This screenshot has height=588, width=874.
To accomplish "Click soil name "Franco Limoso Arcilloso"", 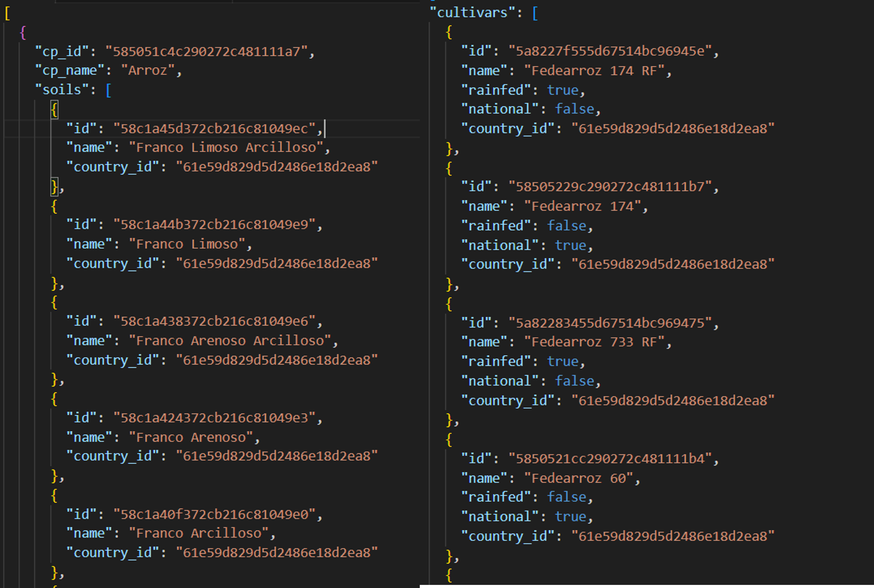I will [226, 148].
